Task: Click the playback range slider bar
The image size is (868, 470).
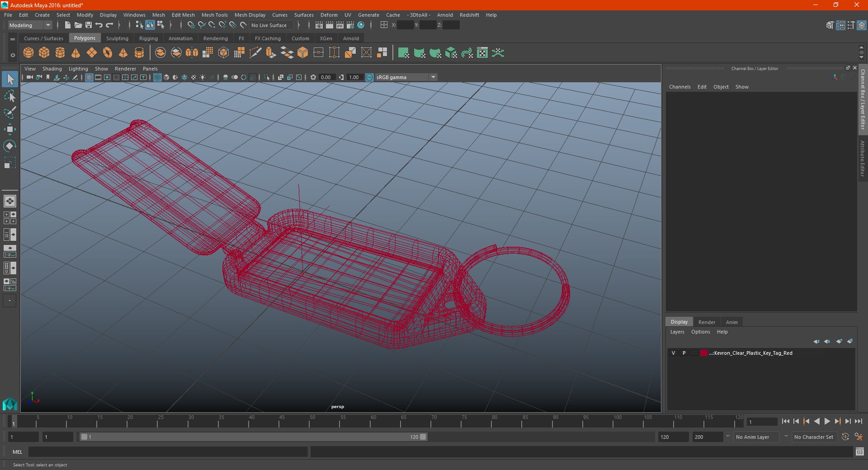Action: (x=253, y=437)
